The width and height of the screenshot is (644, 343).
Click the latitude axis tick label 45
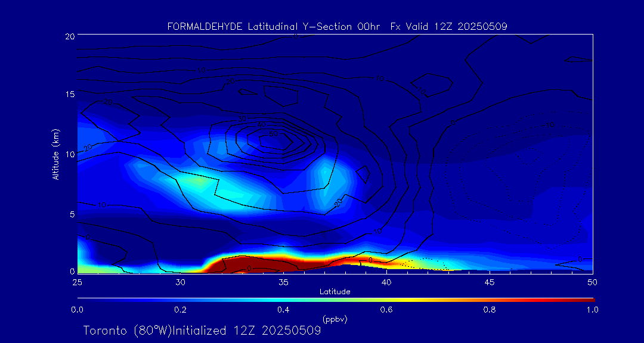(489, 282)
